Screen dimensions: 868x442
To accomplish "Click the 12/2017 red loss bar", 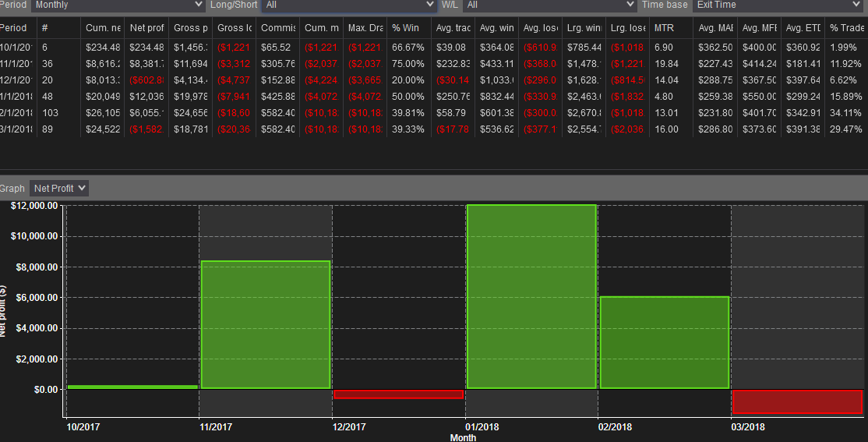I will [x=399, y=394].
